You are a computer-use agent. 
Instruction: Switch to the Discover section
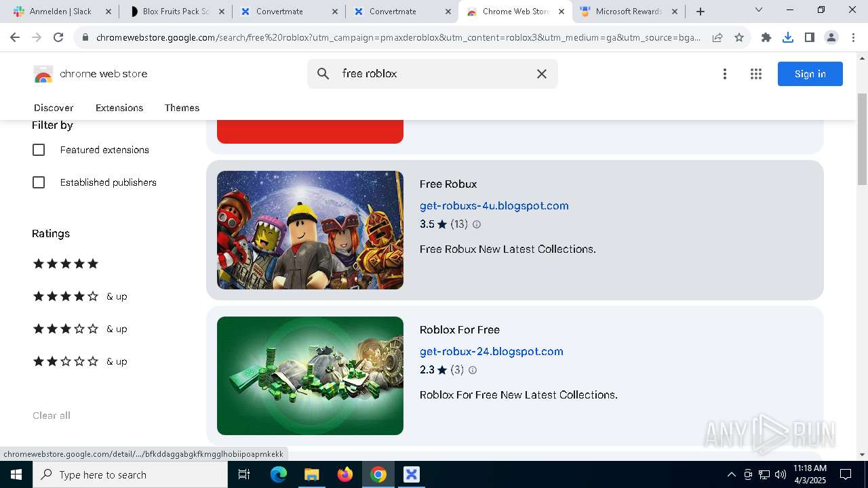(x=54, y=108)
